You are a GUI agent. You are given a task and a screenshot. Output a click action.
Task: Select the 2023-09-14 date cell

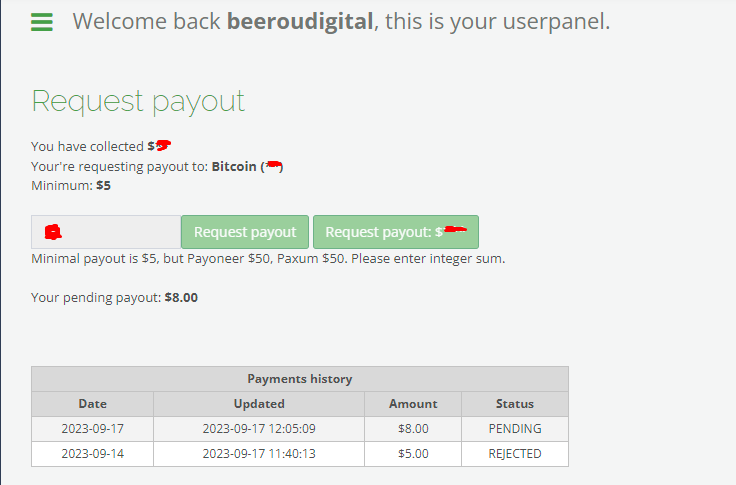pyautogui.click(x=92, y=454)
